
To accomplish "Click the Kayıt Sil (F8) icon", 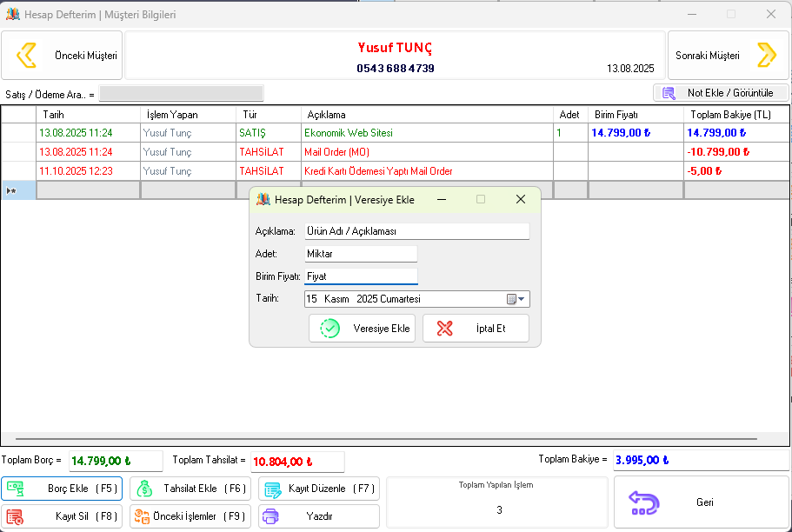I will [x=16, y=516].
